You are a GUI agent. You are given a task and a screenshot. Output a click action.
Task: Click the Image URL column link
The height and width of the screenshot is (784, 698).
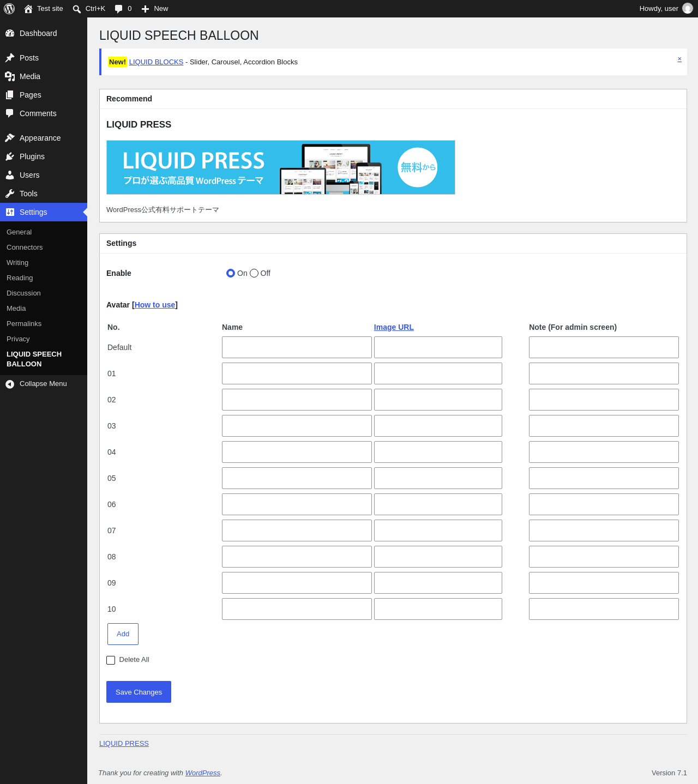[x=394, y=327]
